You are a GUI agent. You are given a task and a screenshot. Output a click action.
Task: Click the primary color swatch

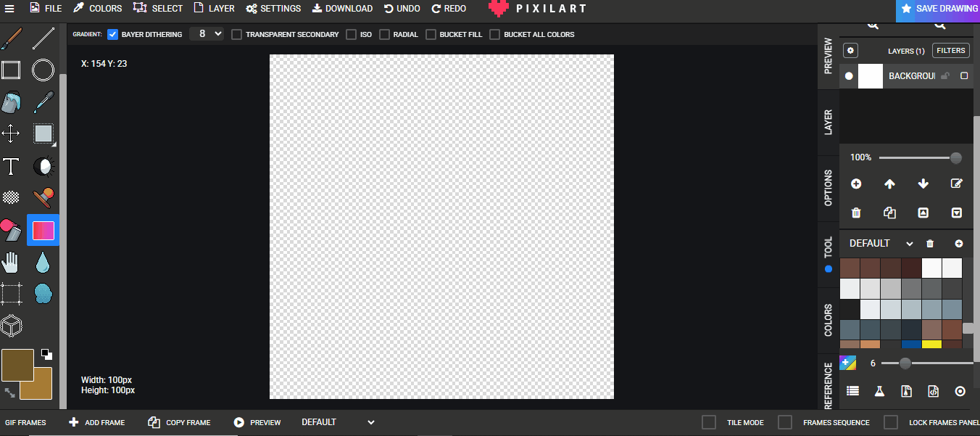pyautogui.click(x=17, y=365)
